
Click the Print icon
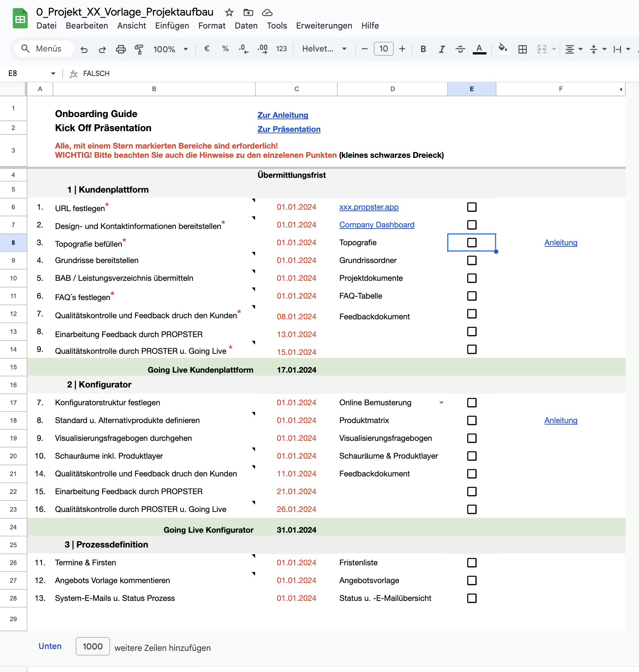(121, 49)
